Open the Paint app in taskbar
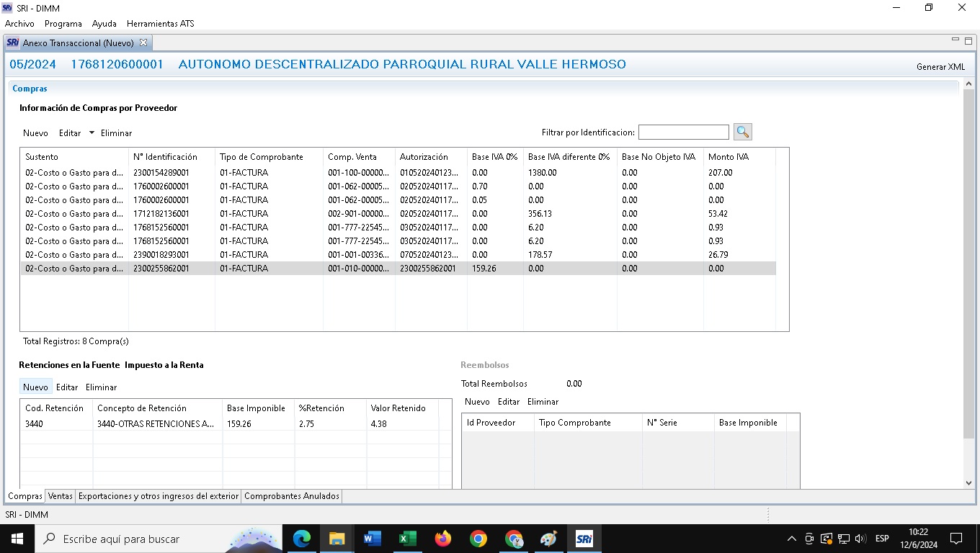The image size is (980, 553). tap(548, 539)
